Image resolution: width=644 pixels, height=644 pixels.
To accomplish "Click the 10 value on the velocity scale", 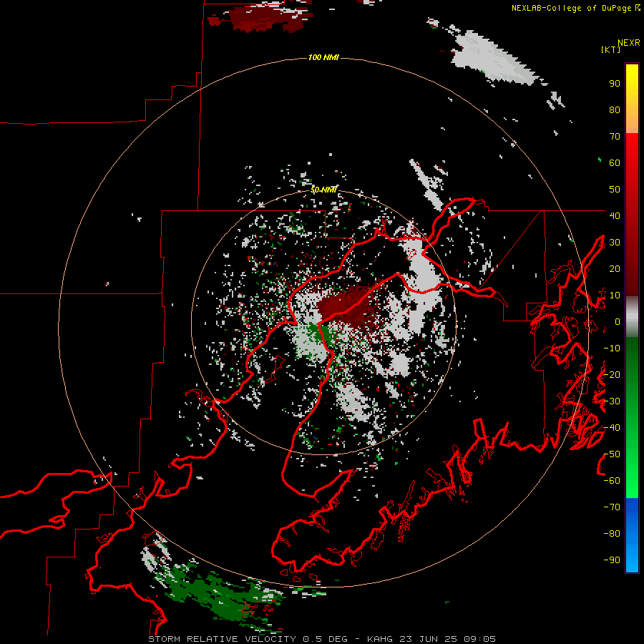I will point(615,296).
